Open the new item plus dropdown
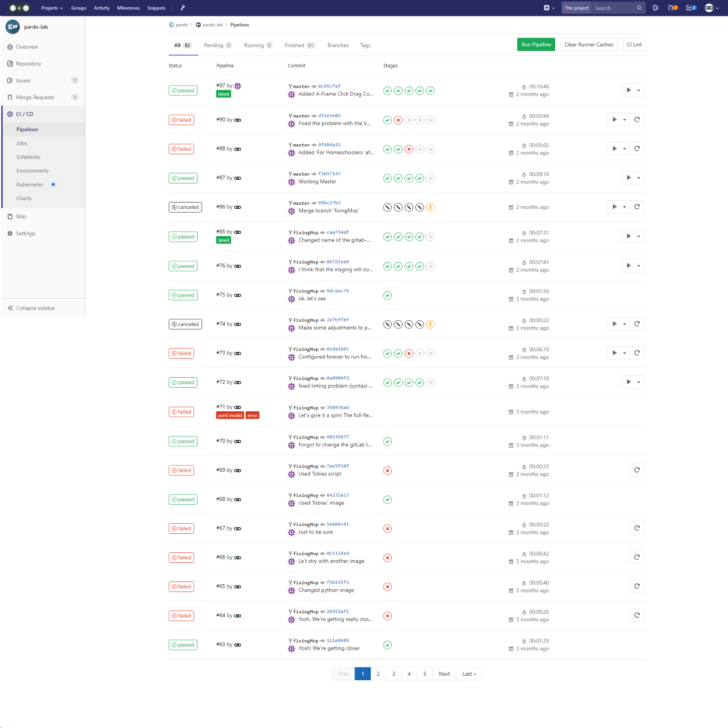Viewport: 728px width, 728px height. pos(550,8)
